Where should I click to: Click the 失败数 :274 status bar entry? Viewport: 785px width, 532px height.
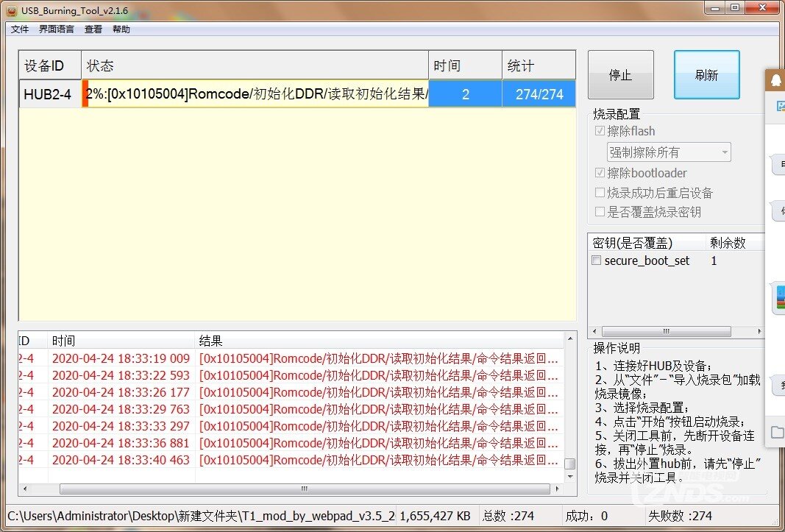tap(680, 516)
